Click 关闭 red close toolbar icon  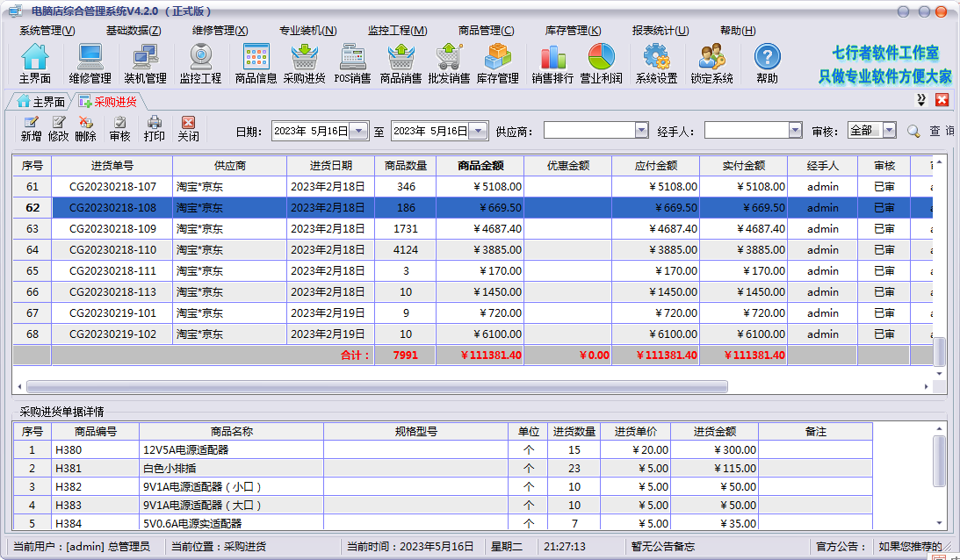pos(189,129)
